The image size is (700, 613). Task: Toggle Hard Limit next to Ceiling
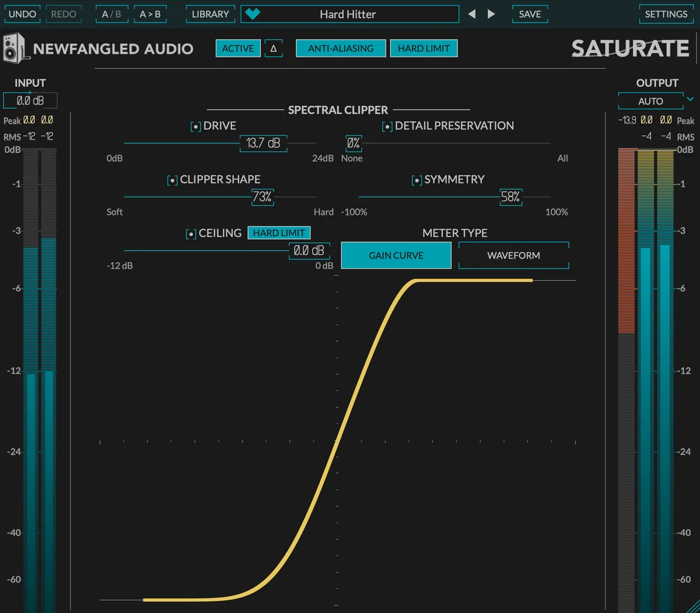pyautogui.click(x=279, y=233)
